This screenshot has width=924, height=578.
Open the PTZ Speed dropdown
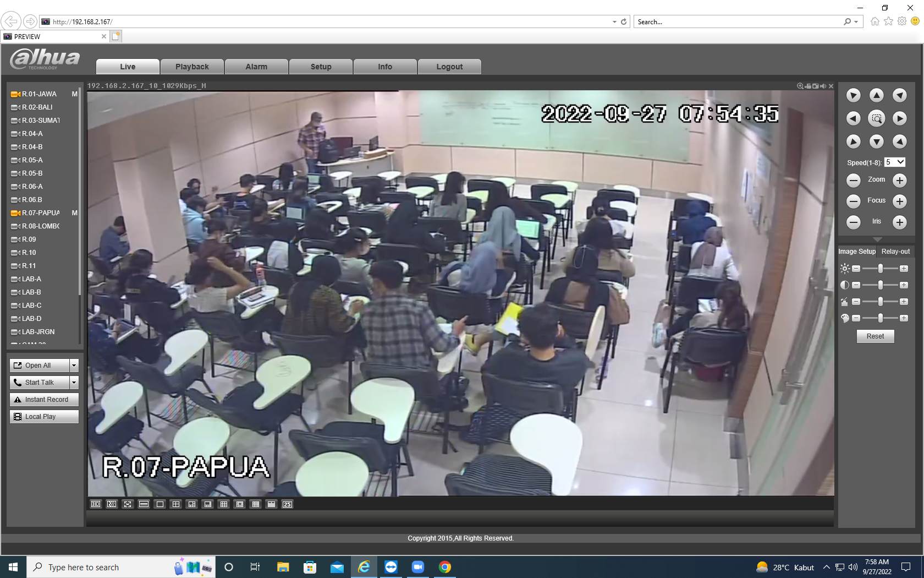coord(895,162)
